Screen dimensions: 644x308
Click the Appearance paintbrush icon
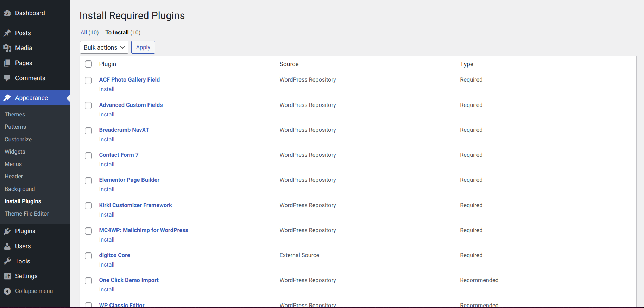[x=7, y=98]
